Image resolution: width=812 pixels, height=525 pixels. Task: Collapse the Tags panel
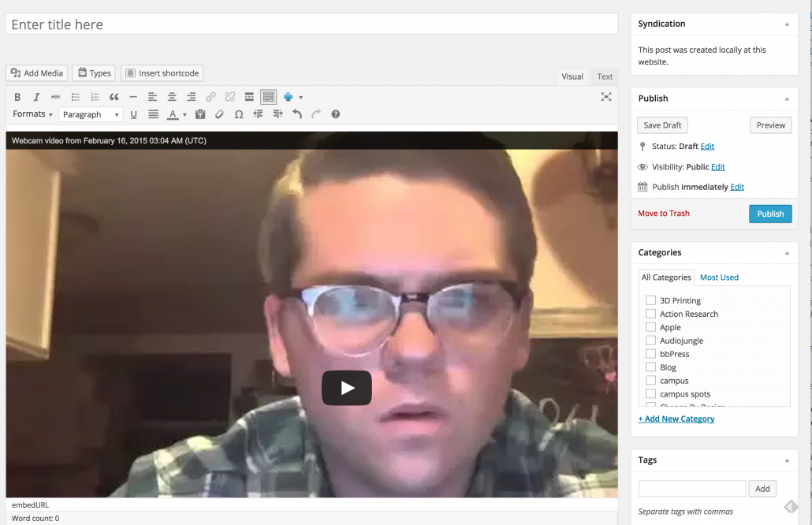pyautogui.click(x=787, y=460)
